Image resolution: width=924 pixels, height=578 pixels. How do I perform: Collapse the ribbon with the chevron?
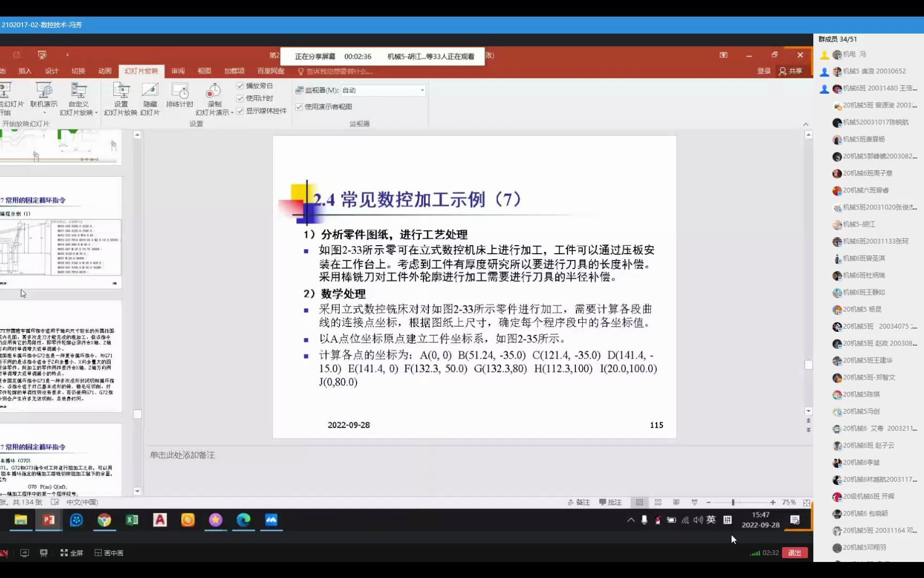806,124
